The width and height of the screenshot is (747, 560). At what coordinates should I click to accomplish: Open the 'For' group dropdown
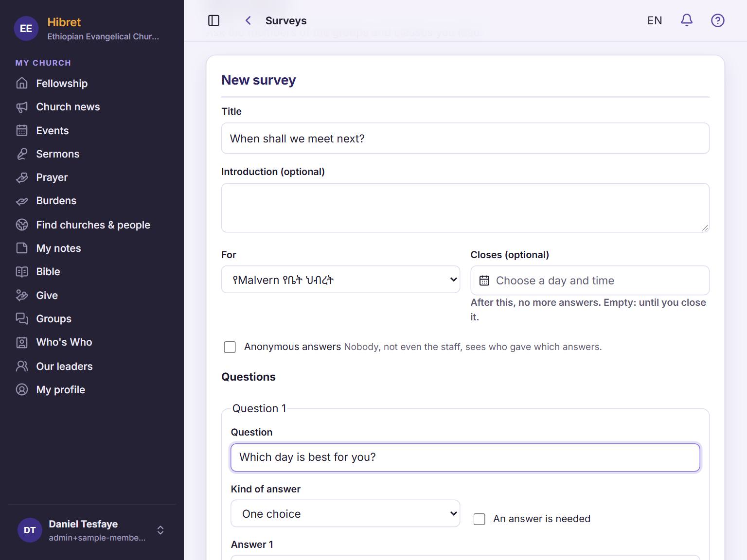point(340,280)
